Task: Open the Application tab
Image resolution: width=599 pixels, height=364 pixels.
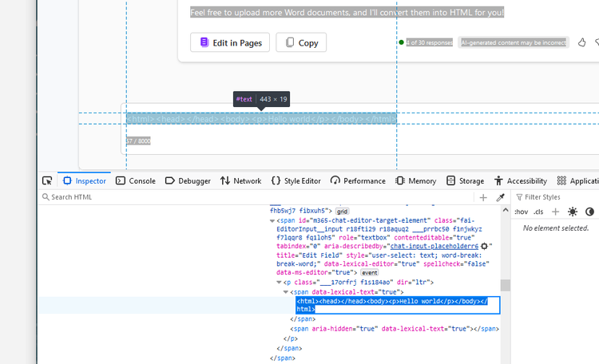Action: (577, 180)
